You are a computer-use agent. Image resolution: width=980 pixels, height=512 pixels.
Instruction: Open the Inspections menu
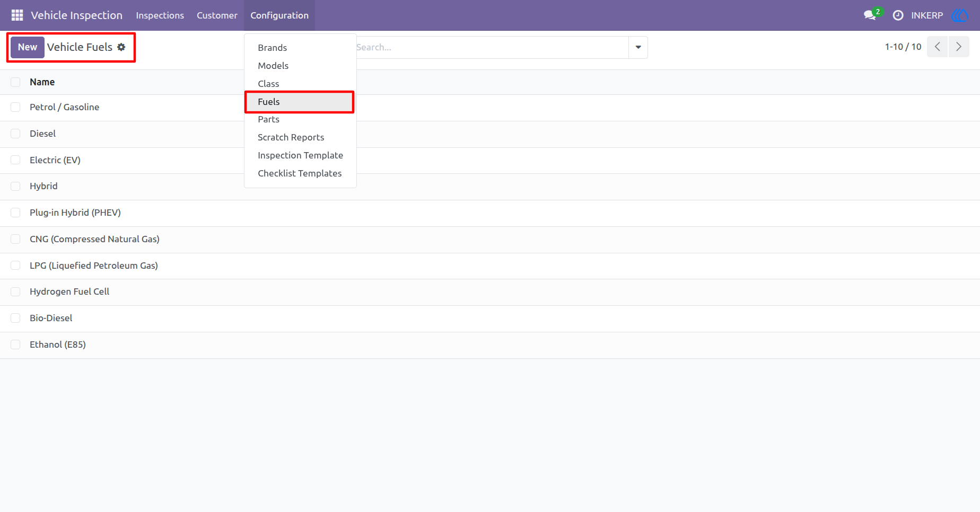click(160, 15)
